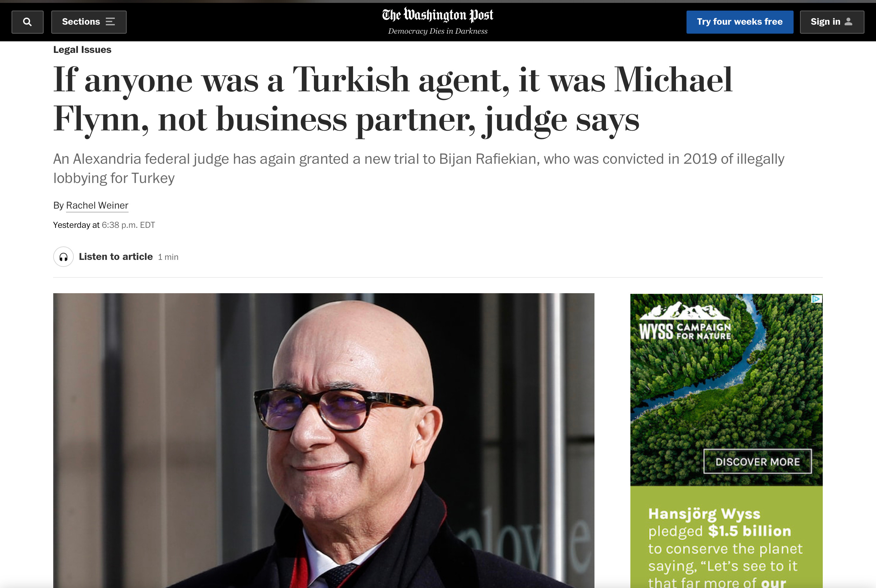Open the Legal Issues section link
876x588 pixels.
click(82, 49)
